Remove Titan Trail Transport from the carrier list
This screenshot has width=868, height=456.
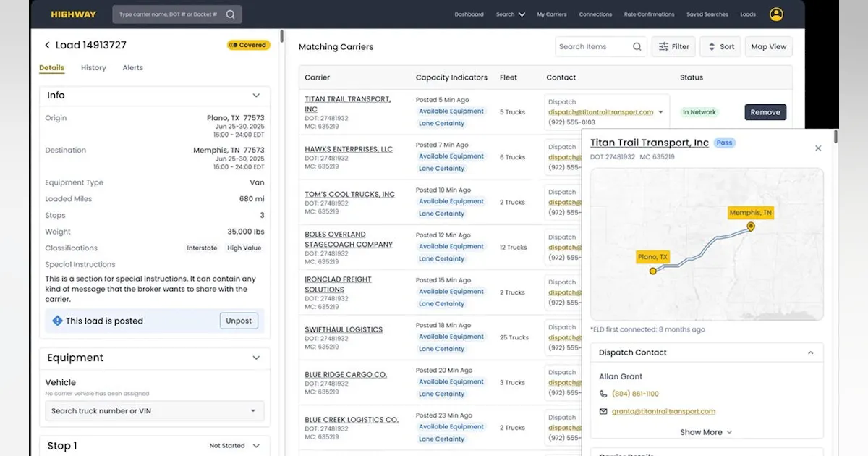pyautogui.click(x=765, y=112)
